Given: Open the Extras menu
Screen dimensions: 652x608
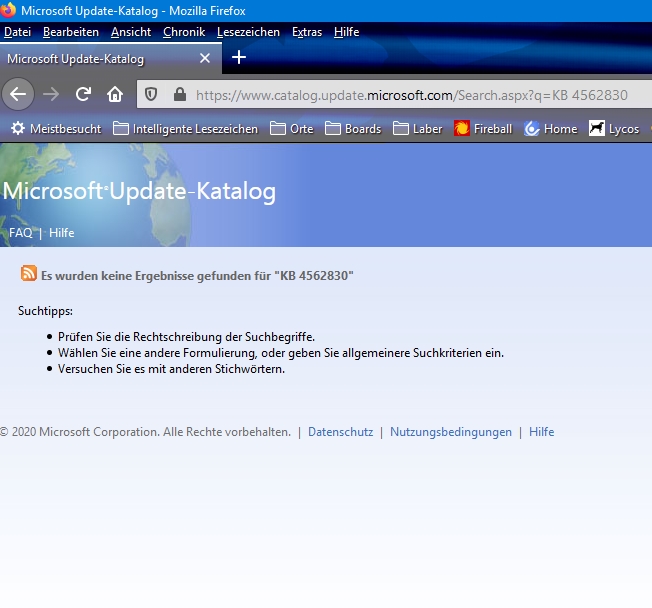Looking at the screenshot, I should click(307, 32).
